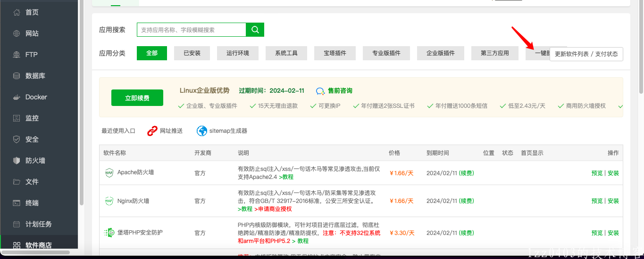Select the 系统工具 category tab
Image resolution: width=644 pixels, height=259 pixels.
[286, 53]
